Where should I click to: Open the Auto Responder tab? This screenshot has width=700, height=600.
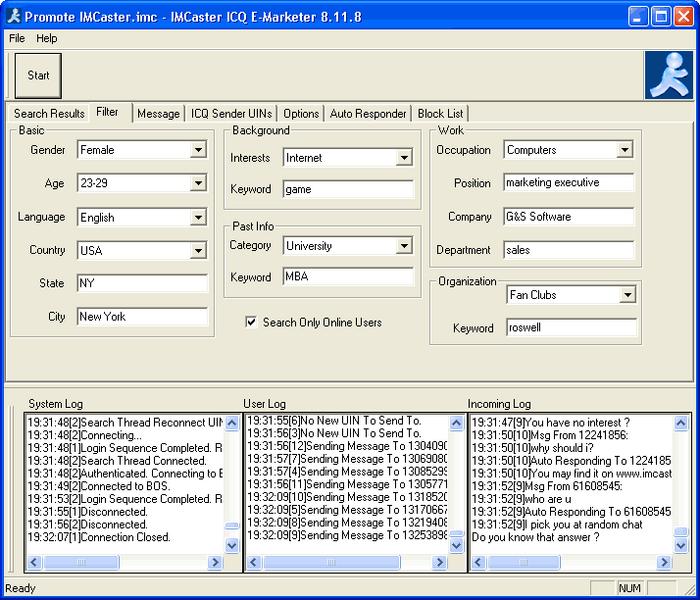coord(368,113)
